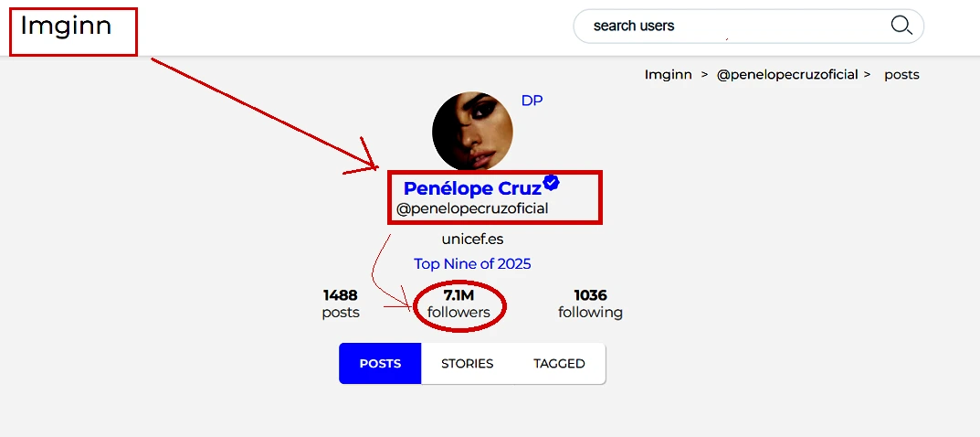Click the 1036 following count
The width and height of the screenshot is (980, 437).
pos(590,304)
